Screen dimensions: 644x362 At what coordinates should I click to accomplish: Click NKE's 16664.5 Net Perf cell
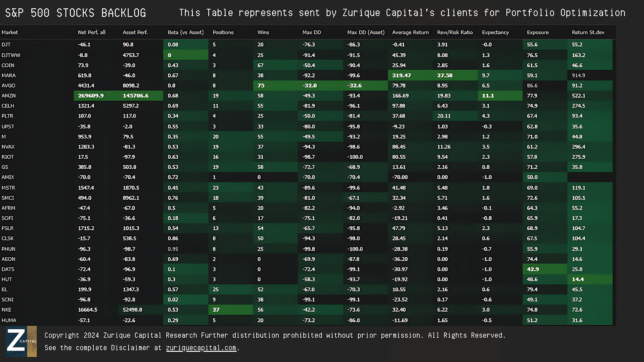coord(96,310)
